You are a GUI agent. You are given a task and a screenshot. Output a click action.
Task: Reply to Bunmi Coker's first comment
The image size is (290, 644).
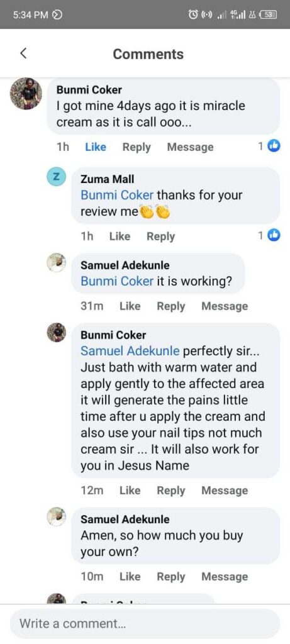point(137,147)
